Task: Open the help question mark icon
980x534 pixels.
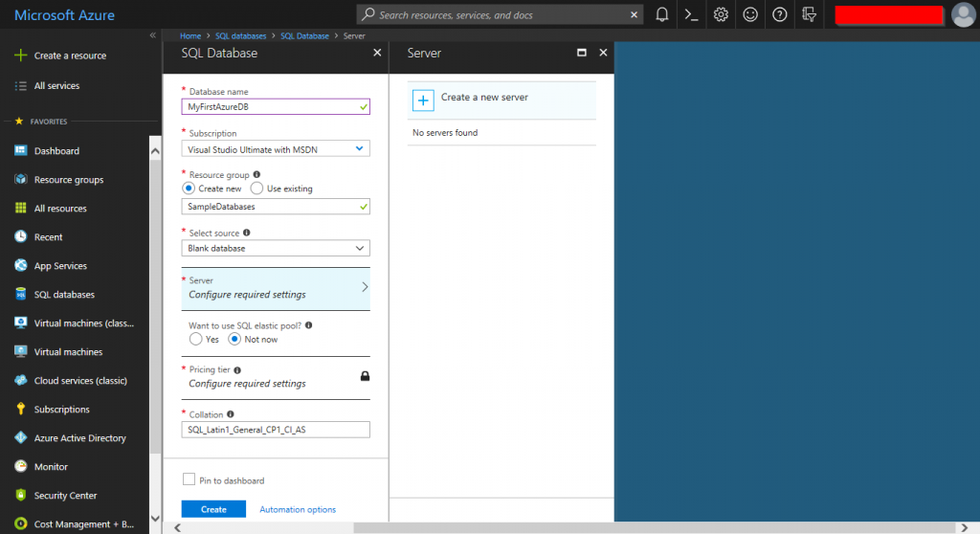Action: click(779, 14)
